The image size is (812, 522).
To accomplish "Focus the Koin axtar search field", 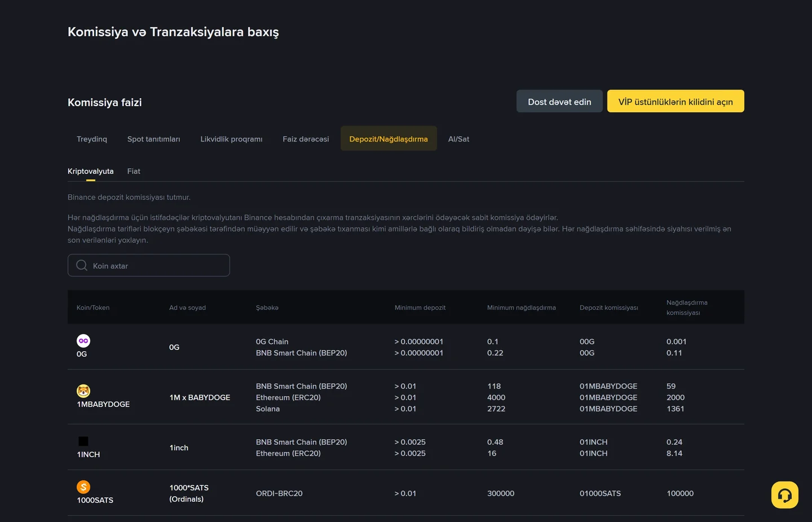I will pyautogui.click(x=149, y=265).
